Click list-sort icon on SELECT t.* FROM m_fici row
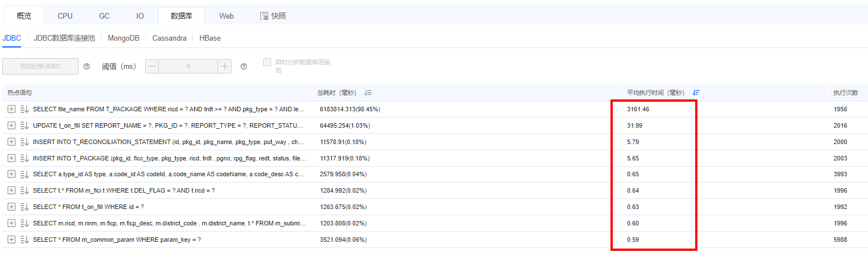 click(24, 191)
